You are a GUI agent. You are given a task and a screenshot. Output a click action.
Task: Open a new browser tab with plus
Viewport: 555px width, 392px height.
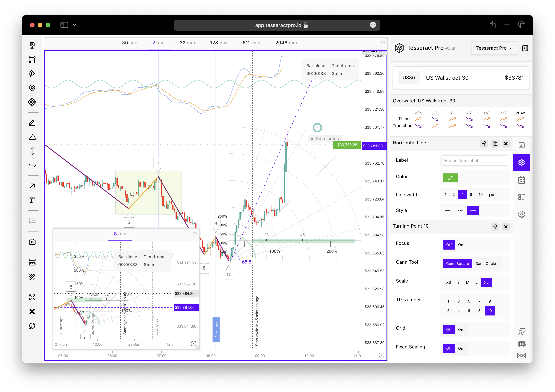tap(507, 25)
